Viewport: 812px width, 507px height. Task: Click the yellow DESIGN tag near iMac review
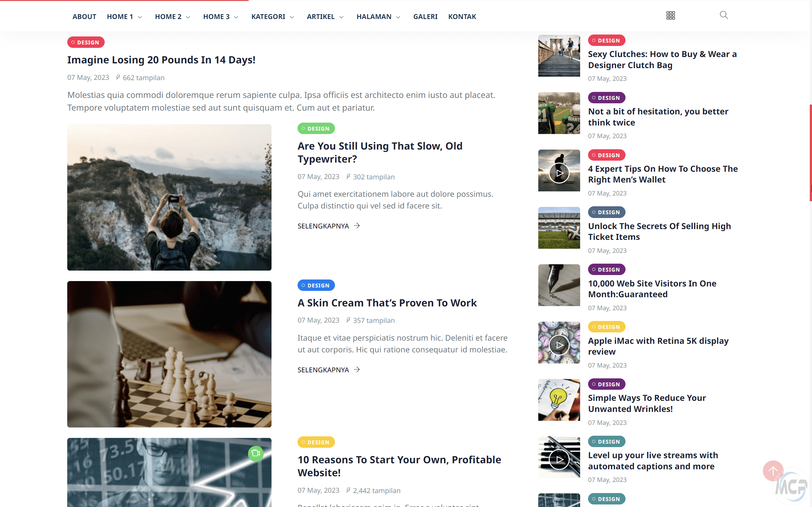click(x=607, y=327)
